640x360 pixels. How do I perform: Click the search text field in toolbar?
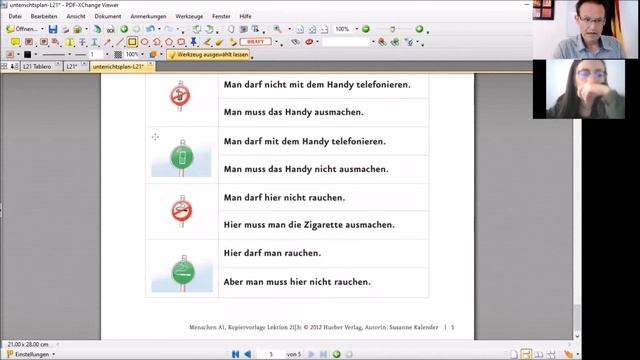pyautogui.click(x=345, y=42)
